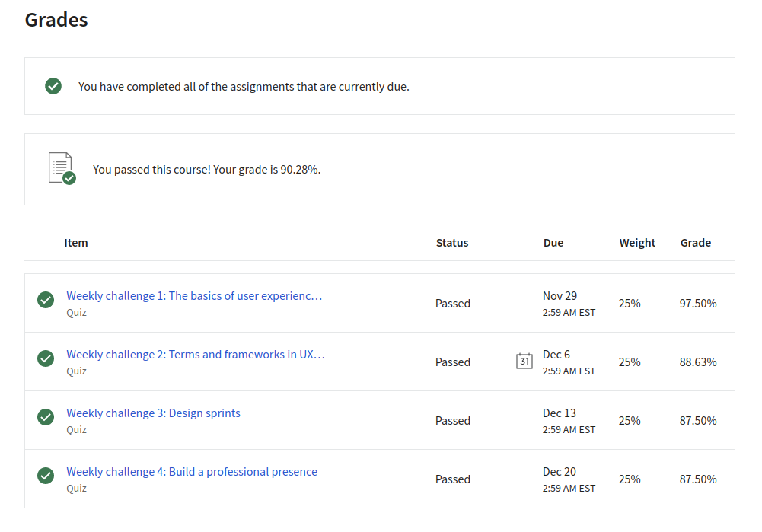
Task: Click the course passed document icon
Action: tap(62, 168)
